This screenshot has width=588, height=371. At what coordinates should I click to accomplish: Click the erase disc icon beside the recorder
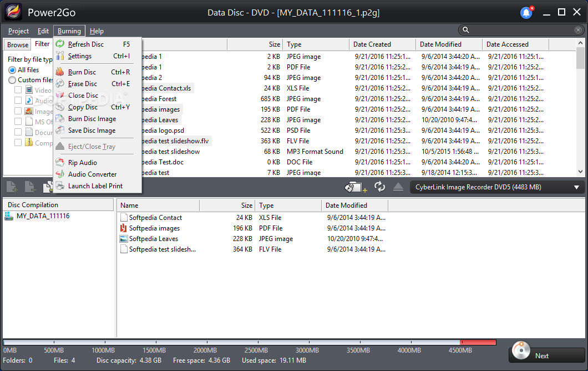(x=355, y=187)
